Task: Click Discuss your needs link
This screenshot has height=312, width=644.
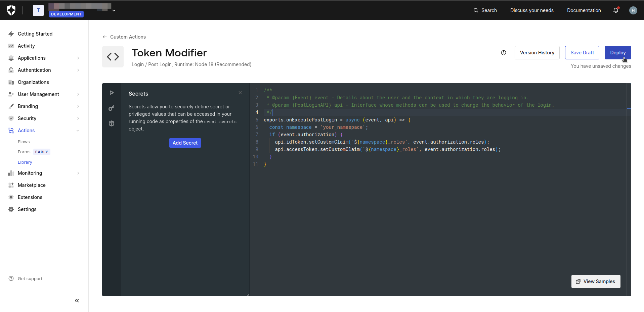Action: 532,10
